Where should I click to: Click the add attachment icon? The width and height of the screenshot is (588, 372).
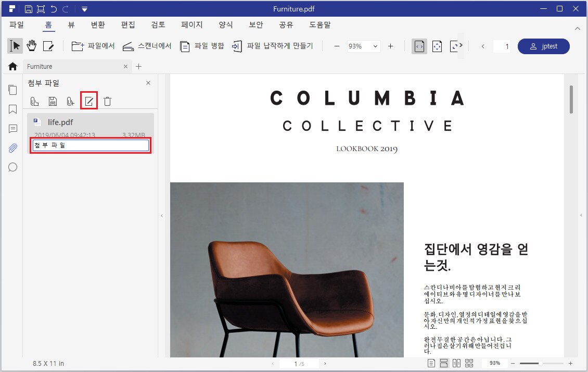(70, 101)
